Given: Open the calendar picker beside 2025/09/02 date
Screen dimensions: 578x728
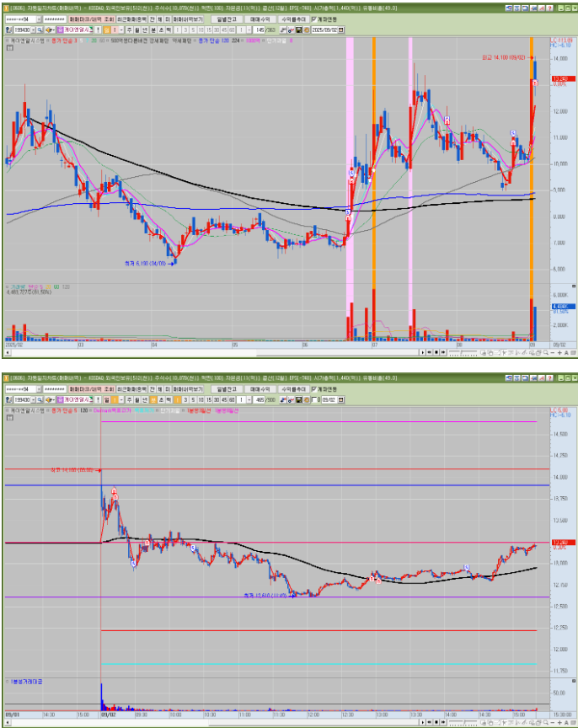Looking at the screenshot, I should click(341, 29).
